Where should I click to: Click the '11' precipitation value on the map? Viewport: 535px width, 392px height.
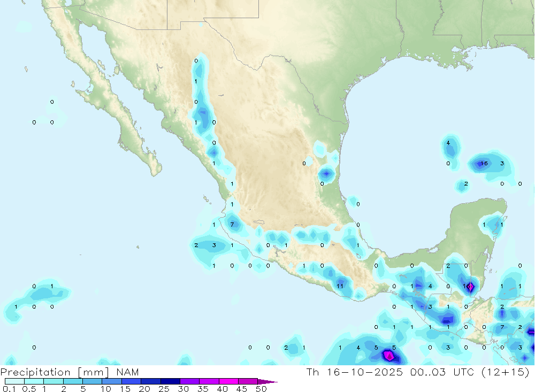(340, 286)
